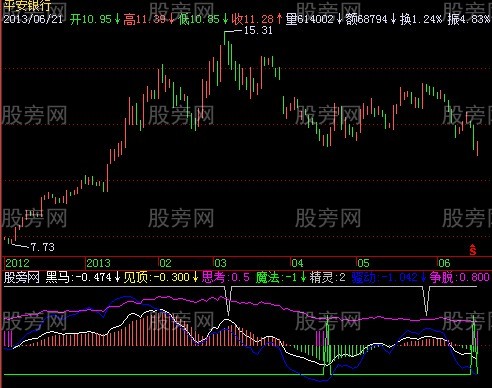This screenshot has height=388, width=492.
Task: Click the turnover rate 换1.24% value
Action: coord(421,19)
